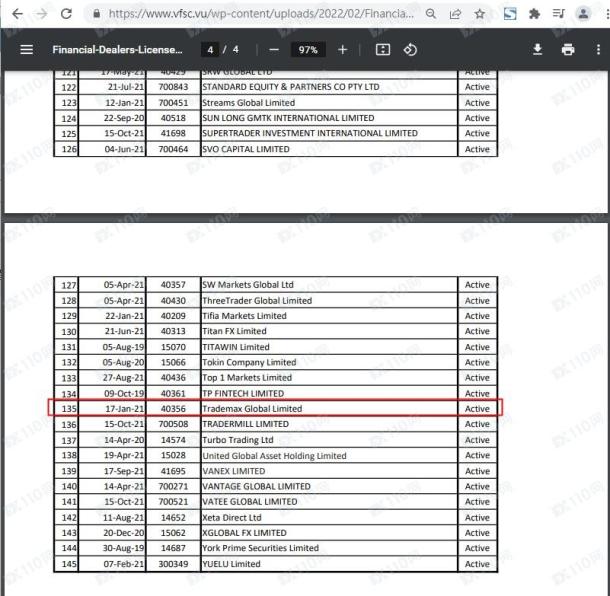The width and height of the screenshot is (610, 596).
Task: Select 'SW Markets Global Ltd' name
Action: pos(248,285)
